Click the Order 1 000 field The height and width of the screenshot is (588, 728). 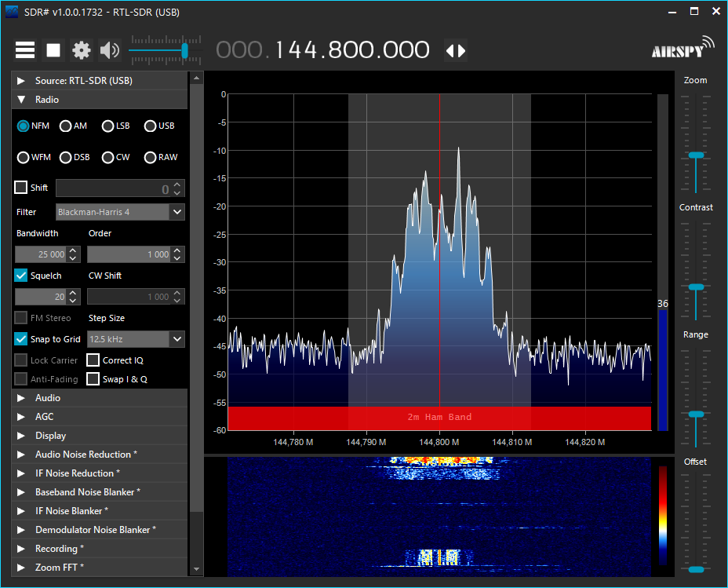tap(129, 254)
